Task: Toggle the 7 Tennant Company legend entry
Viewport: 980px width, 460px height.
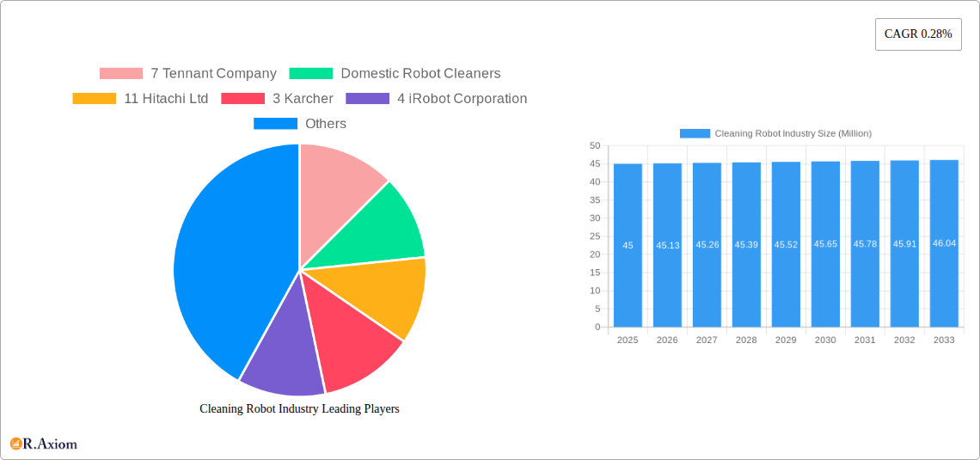Action: coord(187,73)
